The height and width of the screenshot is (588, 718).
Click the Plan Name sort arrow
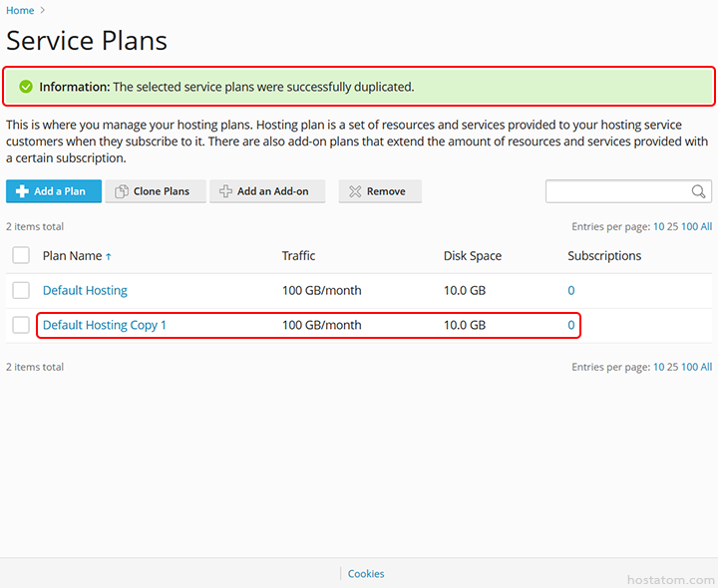(x=109, y=257)
